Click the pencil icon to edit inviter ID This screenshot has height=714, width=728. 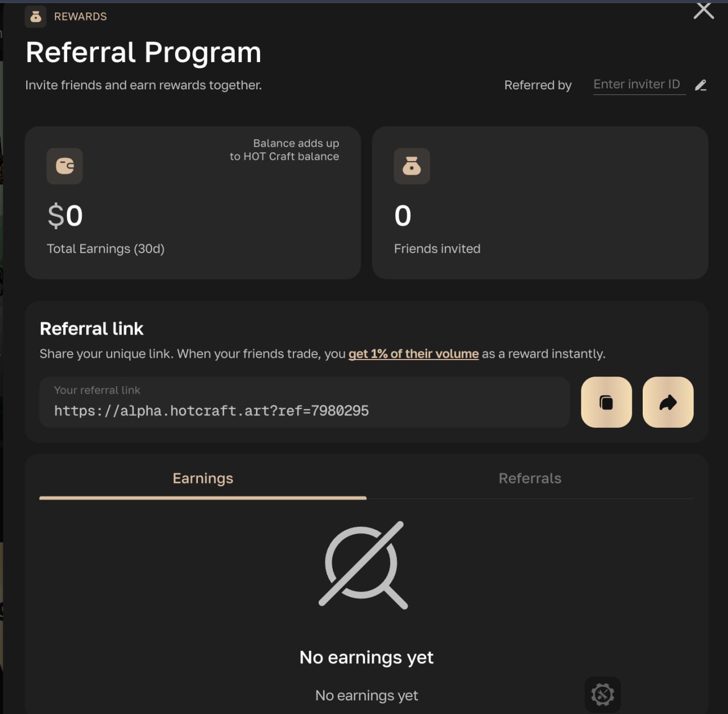[x=701, y=85]
